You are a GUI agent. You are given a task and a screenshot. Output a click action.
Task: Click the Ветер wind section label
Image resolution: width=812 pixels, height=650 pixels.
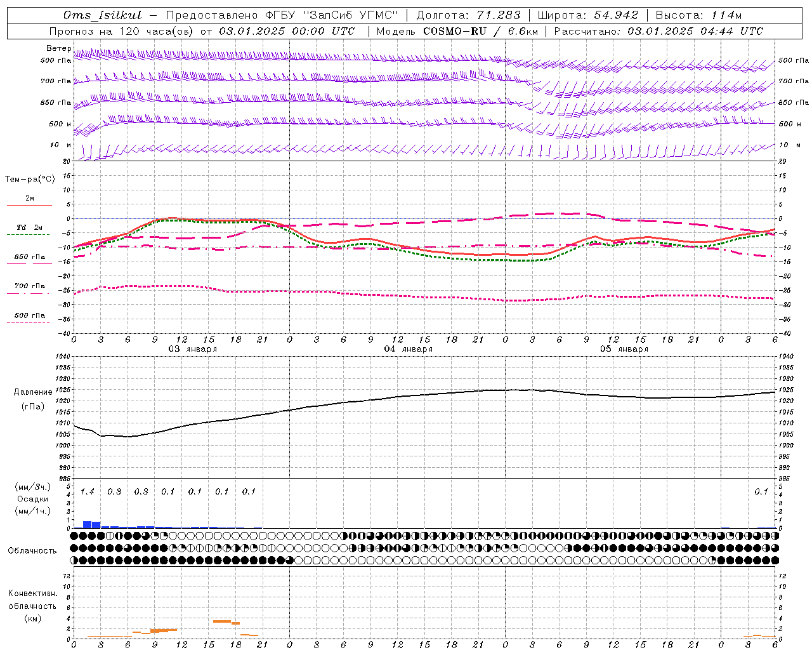[58, 48]
